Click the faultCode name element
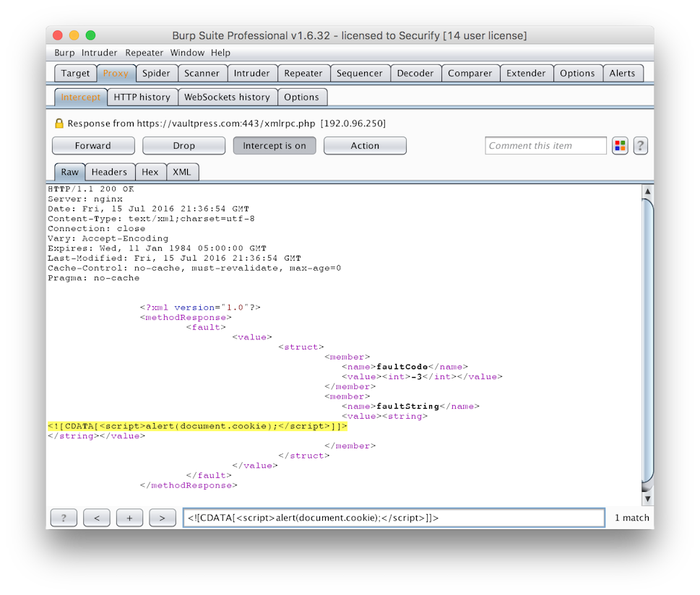The width and height of the screenshot is (700, 595). [405, 367]
